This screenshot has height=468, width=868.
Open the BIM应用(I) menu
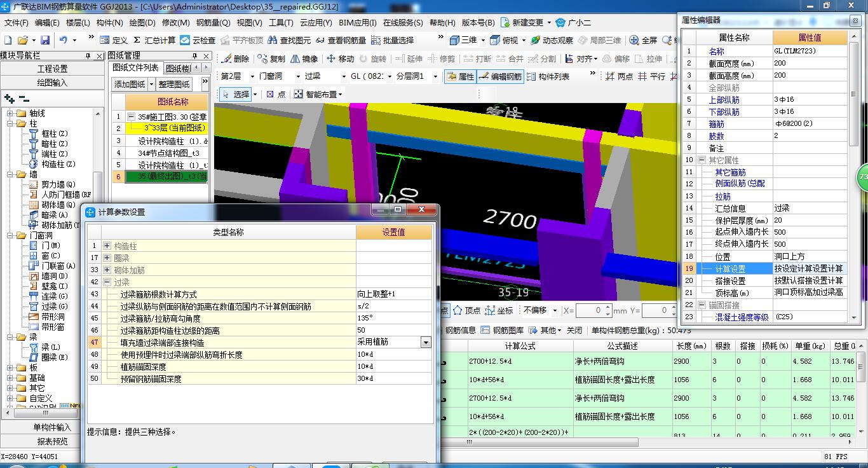(x=357, y=23)
